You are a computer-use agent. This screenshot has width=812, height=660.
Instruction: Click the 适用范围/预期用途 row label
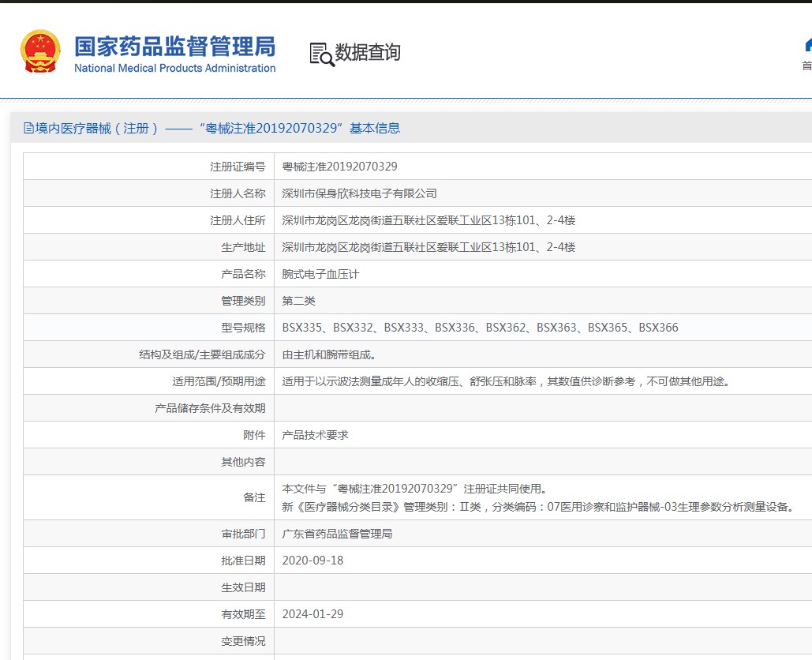click(219, 381)
